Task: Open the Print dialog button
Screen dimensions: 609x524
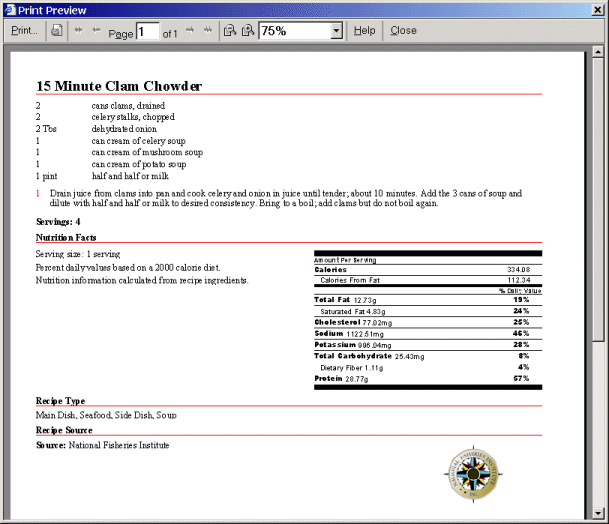Action: (24, 31)
